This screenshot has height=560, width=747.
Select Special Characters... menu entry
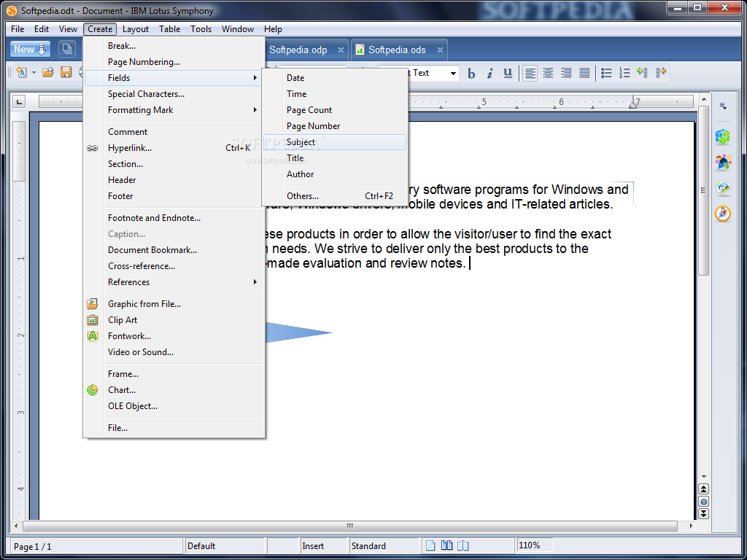174,94
